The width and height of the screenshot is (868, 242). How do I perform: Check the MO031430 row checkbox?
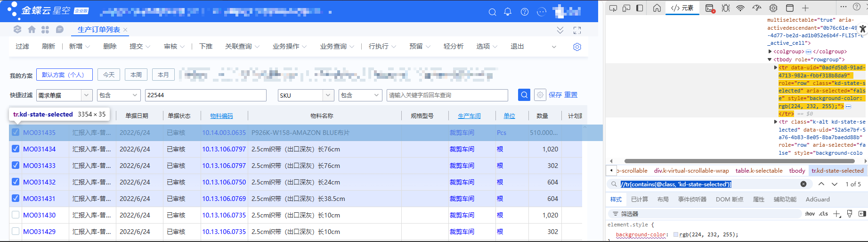point(16,215)
